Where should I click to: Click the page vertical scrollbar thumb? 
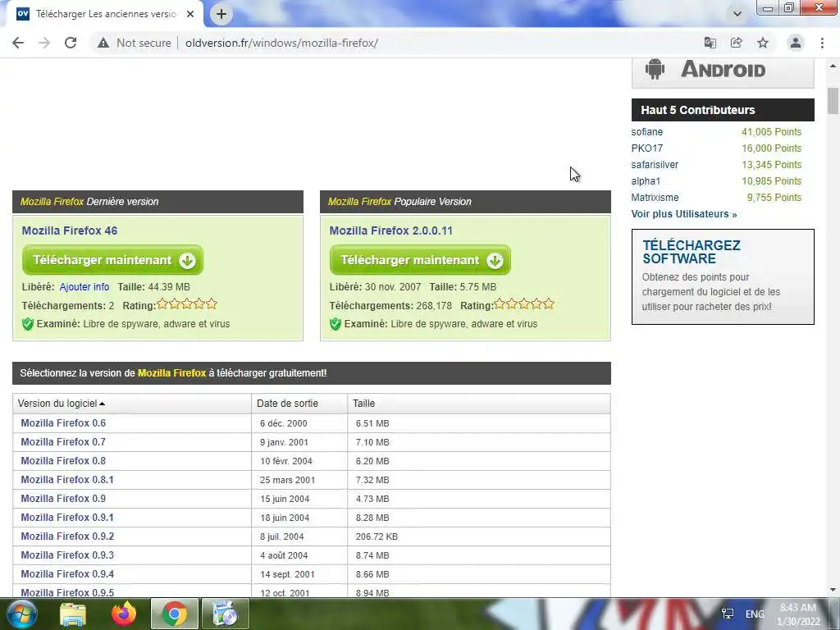tap(833, 101)
